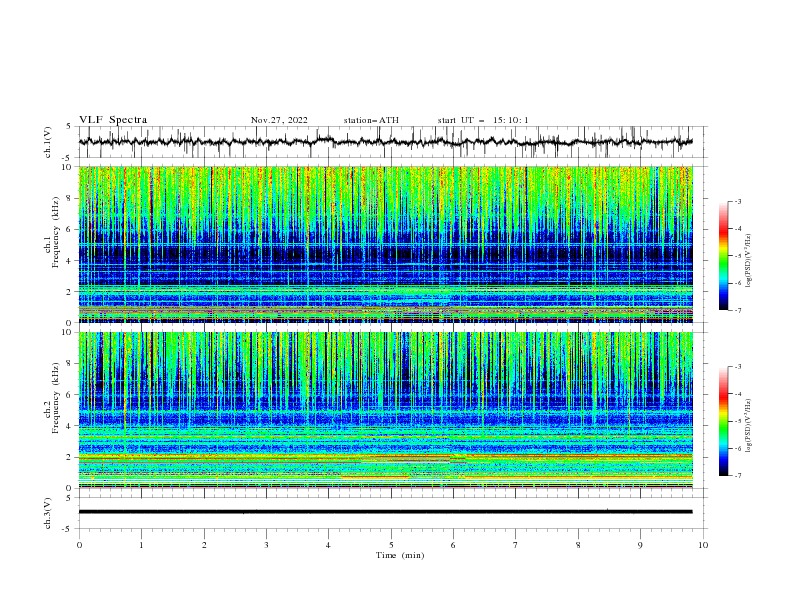
Task: Click time axis tick label "7"
Action: coord(516,545)
